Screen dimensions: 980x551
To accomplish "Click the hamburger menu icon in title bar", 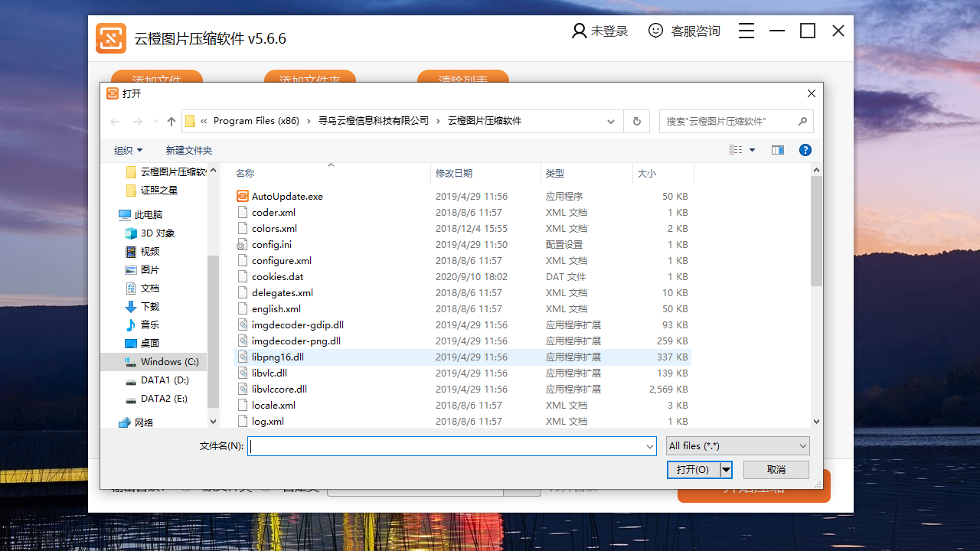I will tap(746, 31).
